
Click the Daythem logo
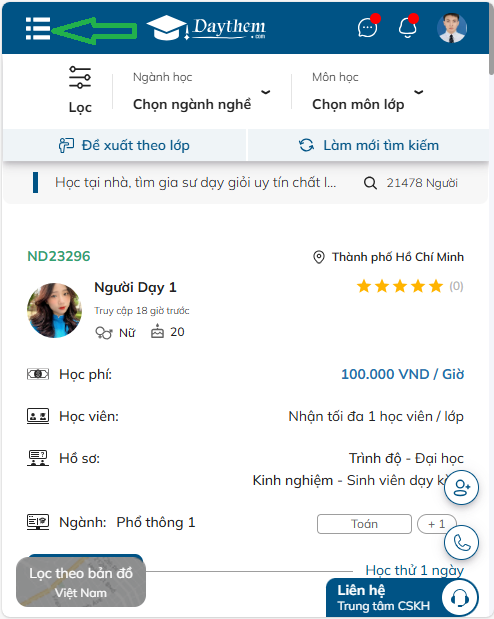pyautogui.click(x=206, y=28)
